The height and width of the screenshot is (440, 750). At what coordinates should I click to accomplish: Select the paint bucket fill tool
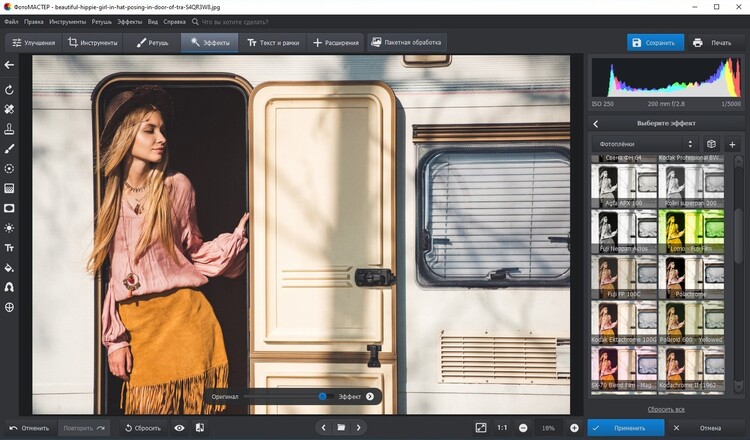click(9, 267)
